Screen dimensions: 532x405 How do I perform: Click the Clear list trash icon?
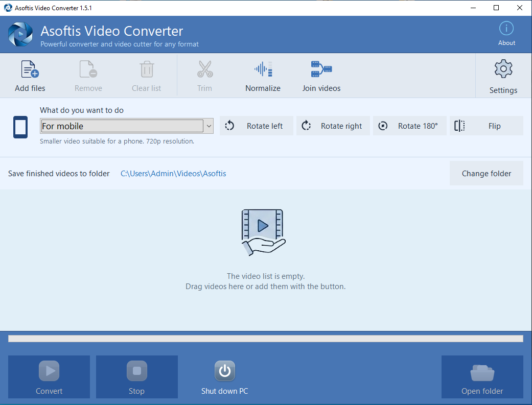point(147,69)
